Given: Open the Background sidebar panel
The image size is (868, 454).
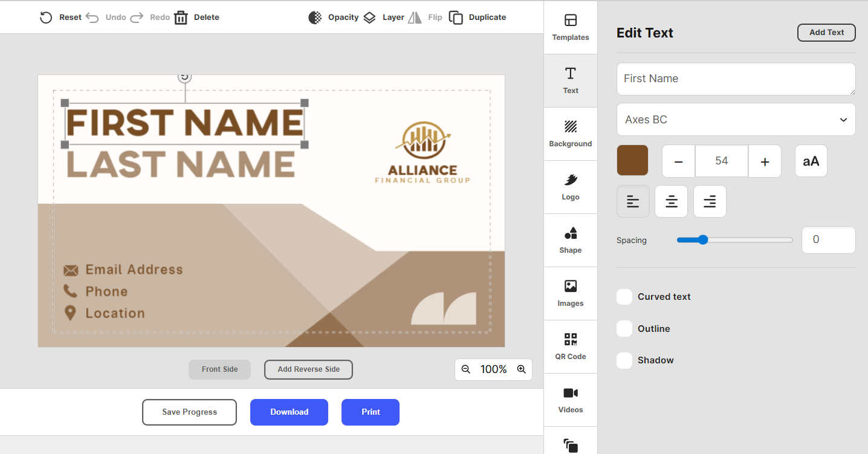Looking at the screenshot, I should 571,134.
